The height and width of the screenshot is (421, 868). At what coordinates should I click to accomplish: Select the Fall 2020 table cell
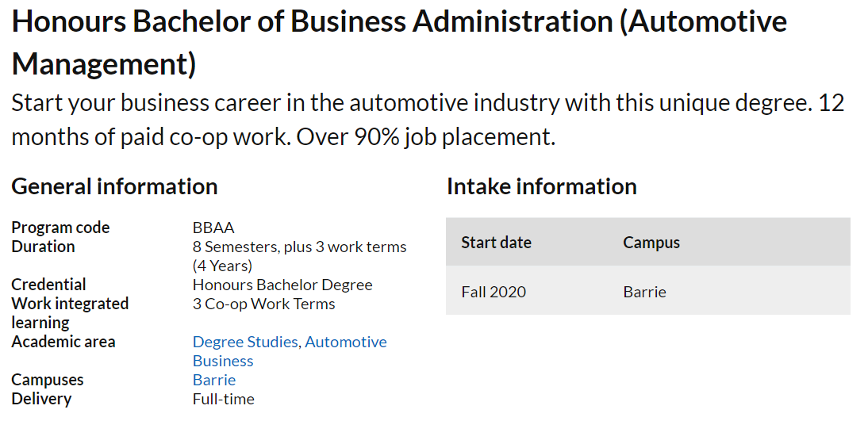coord(494,292)
